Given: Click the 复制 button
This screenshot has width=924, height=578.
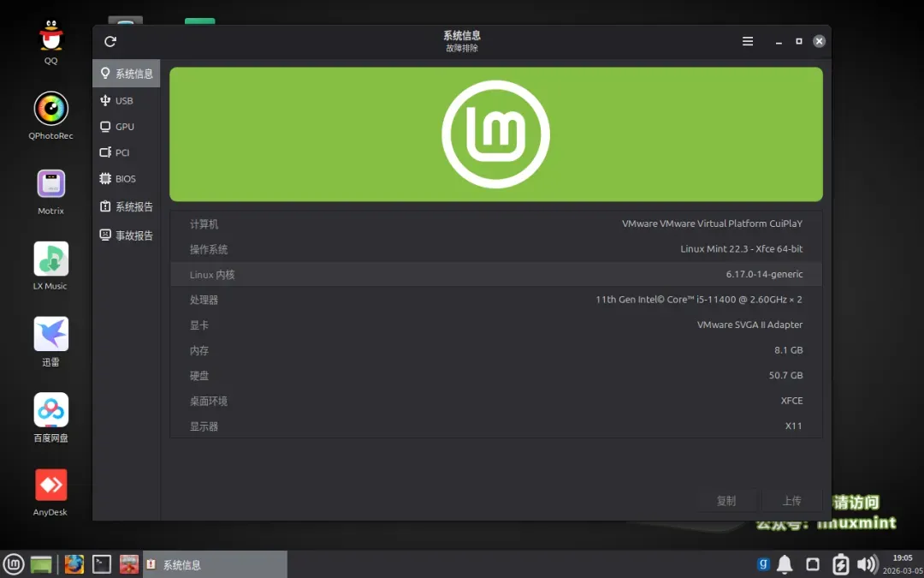Looking at the screenshot, I should click(726, 501).
